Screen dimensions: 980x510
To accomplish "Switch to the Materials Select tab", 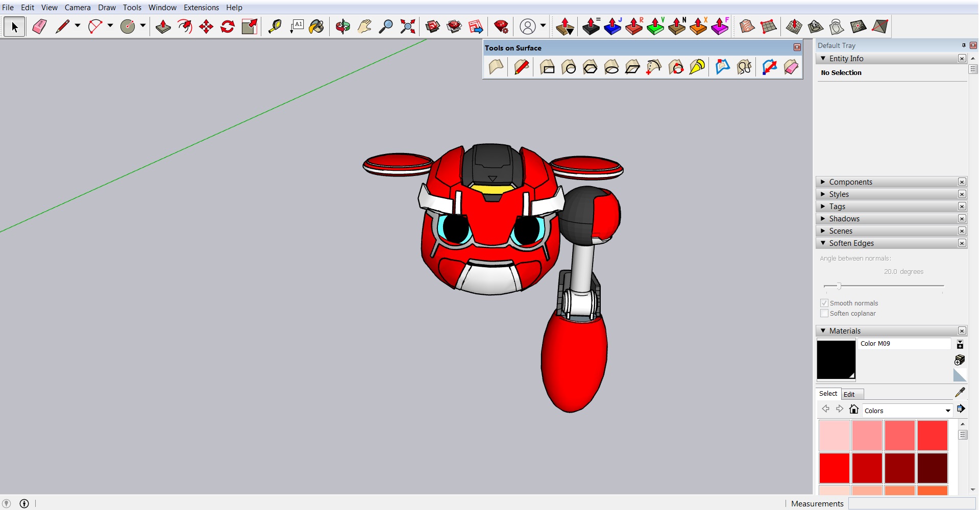I will coord(828,394).
